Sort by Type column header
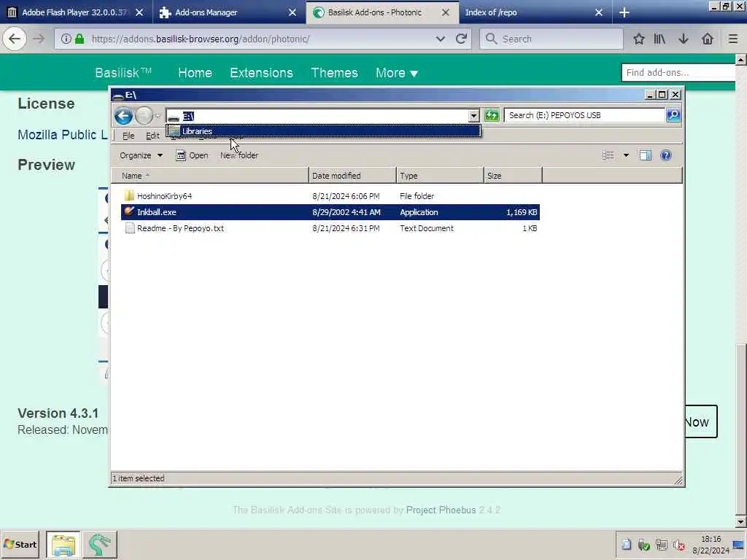The image size is (747, 560). [x=440, y=176]
